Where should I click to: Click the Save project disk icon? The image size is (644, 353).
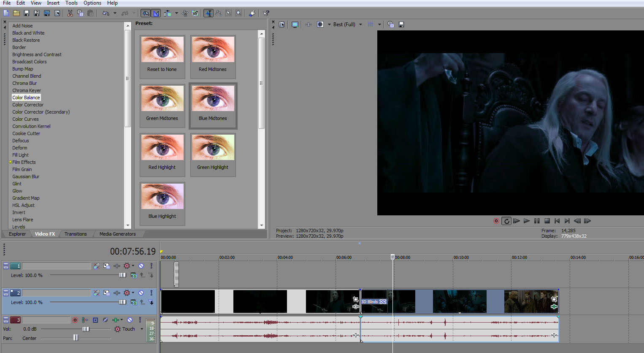27,13
